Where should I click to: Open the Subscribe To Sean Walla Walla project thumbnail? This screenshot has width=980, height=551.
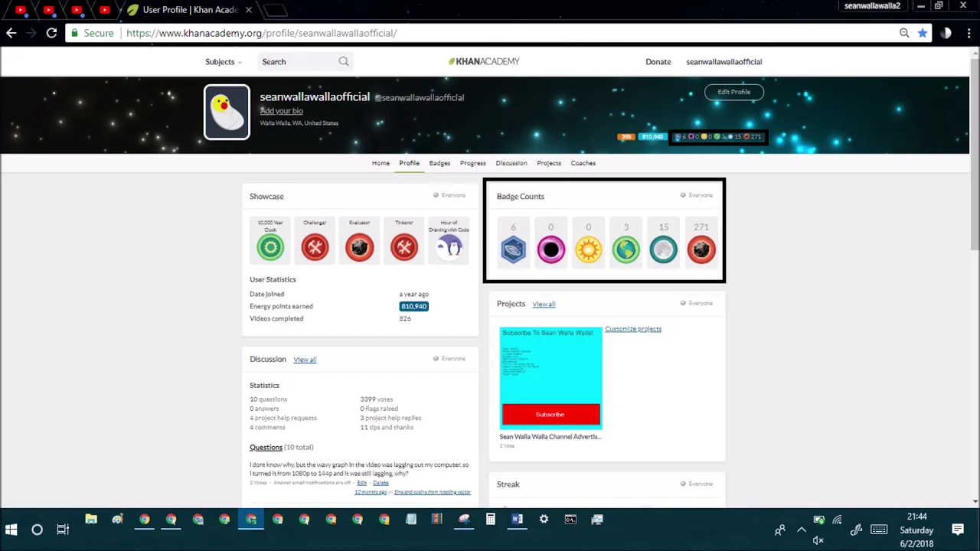(x=550, y=377)
